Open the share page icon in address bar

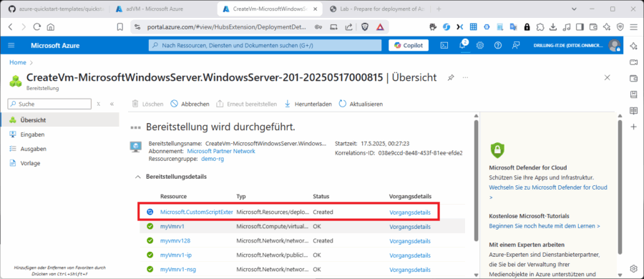(348, 27)
